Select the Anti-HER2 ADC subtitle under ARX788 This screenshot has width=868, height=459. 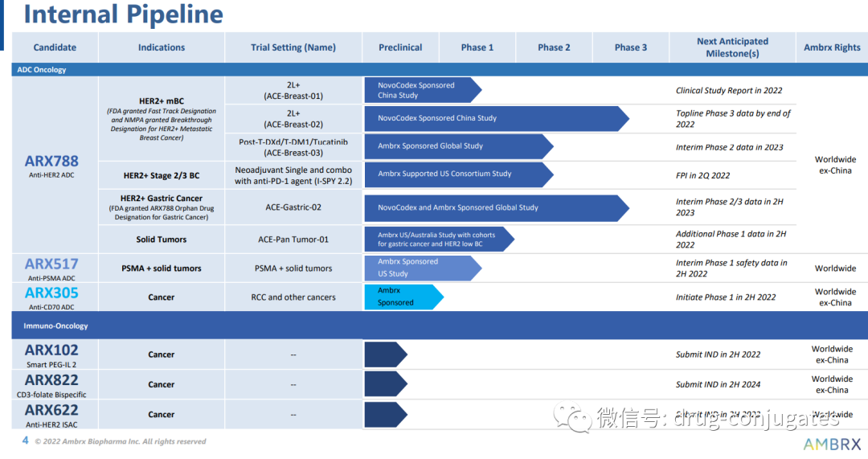51,175
